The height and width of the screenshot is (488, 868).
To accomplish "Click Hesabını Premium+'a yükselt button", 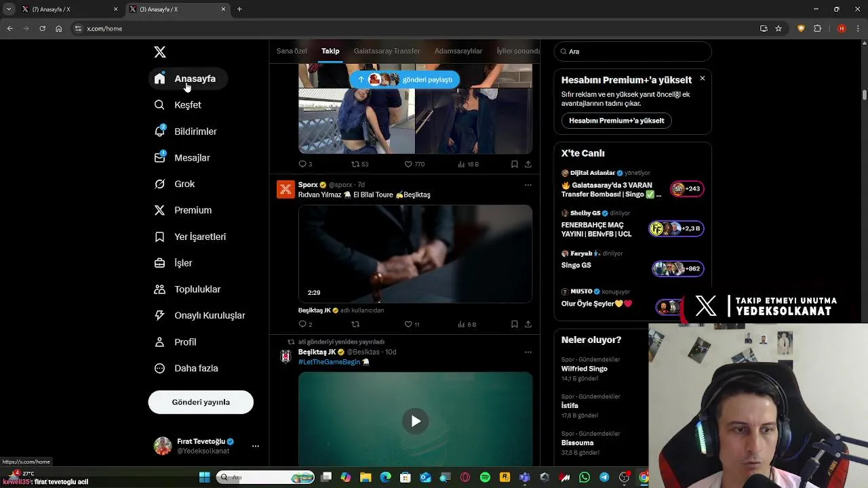I will click(x=616, y=121).
